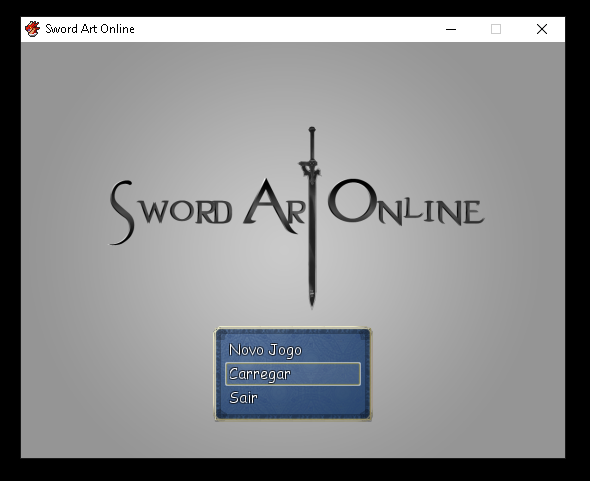Image resolution: width=590 pixels, height=481 pixels.
Task: Minimize the Sword Art Online window
Action: tap(451, 29)
